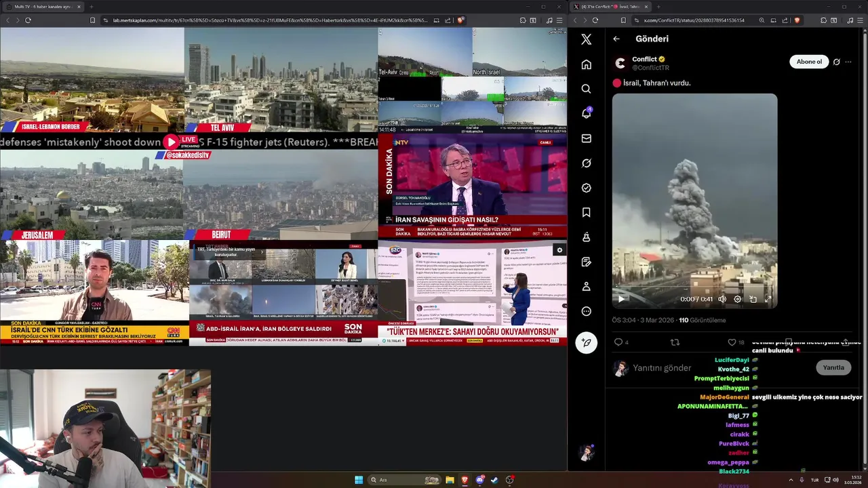
Task: Submit reply with Yanıtla button
Action: tap(833, 367)
